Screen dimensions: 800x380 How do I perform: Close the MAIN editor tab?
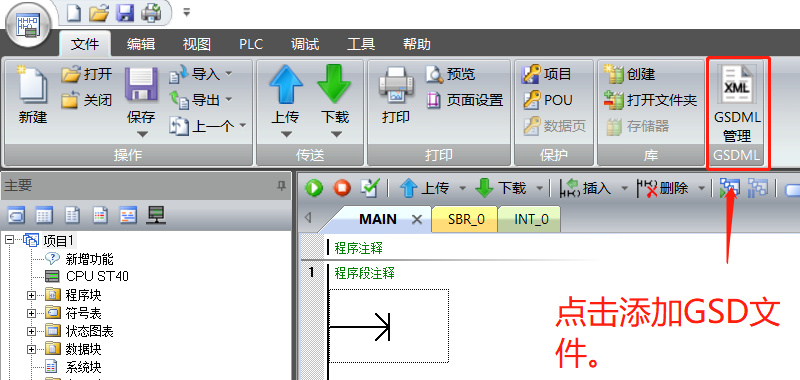click(x=417, y=220)
